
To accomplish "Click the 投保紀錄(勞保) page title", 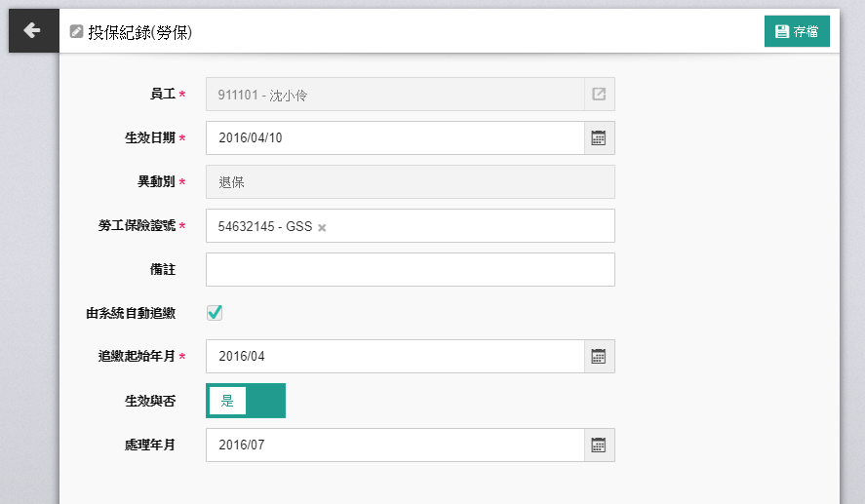I will click(x=139, y=32).
